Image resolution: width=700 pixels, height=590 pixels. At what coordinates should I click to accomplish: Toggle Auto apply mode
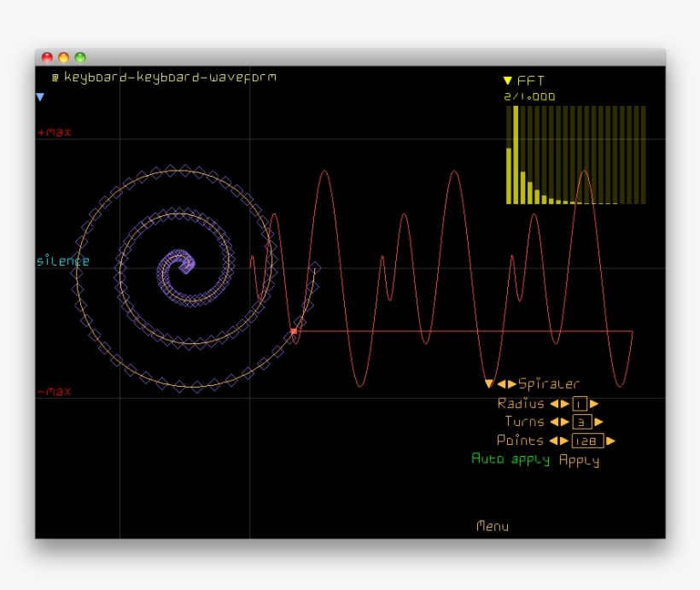tap(510, 459)
